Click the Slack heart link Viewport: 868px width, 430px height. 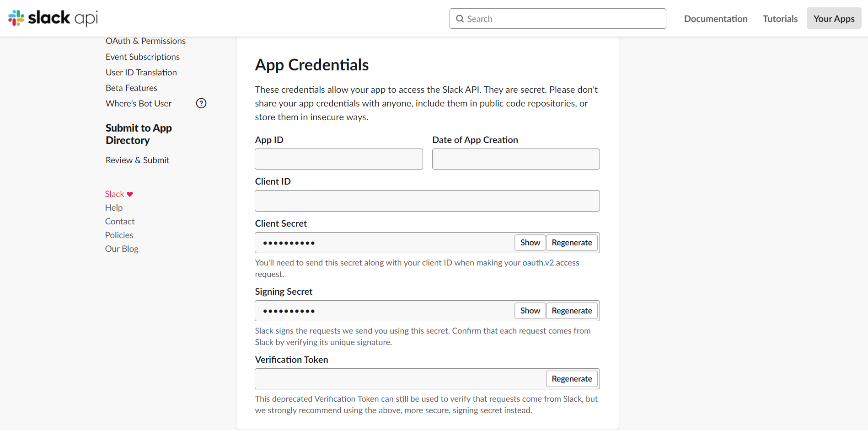pos(118,194)
